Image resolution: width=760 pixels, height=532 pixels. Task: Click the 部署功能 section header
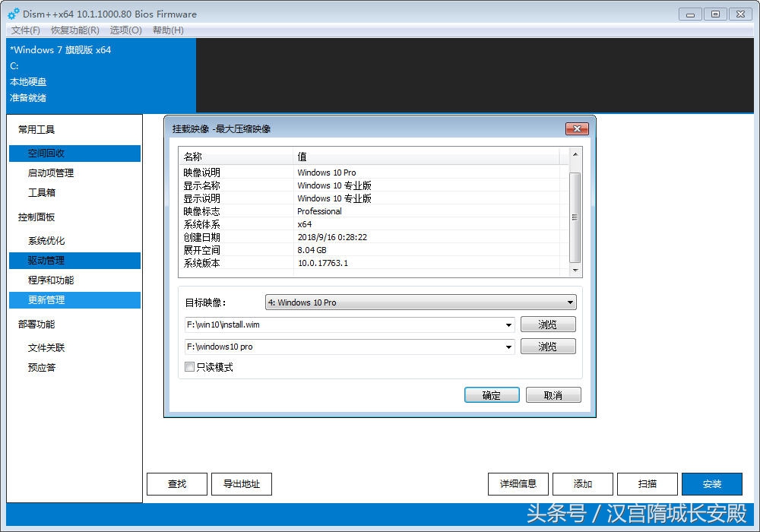tap(36, 325)
